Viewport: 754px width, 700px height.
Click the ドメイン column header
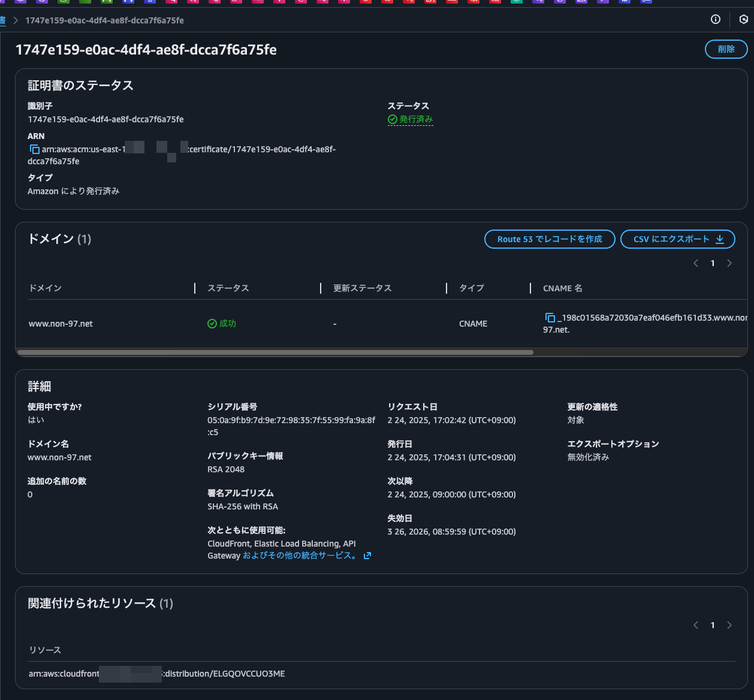point(46,288)
